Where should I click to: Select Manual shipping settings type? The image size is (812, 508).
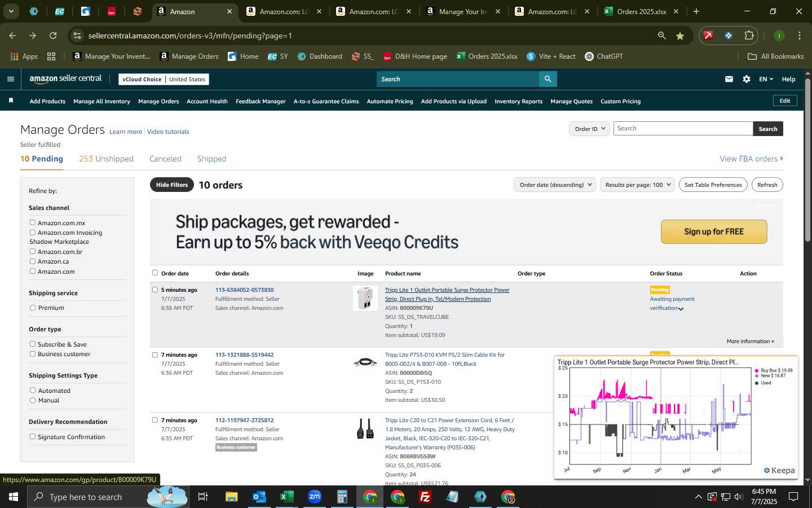tap(33, 400)
